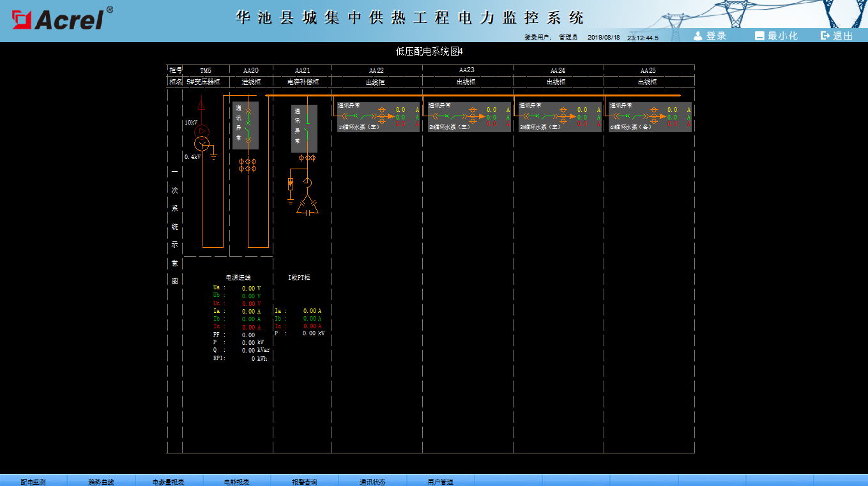Image resolution: width=868 pixels, height=486 pixels.
Task: Click the Ua voltage reading 0.00 V
Action: [x=251, y=289]
